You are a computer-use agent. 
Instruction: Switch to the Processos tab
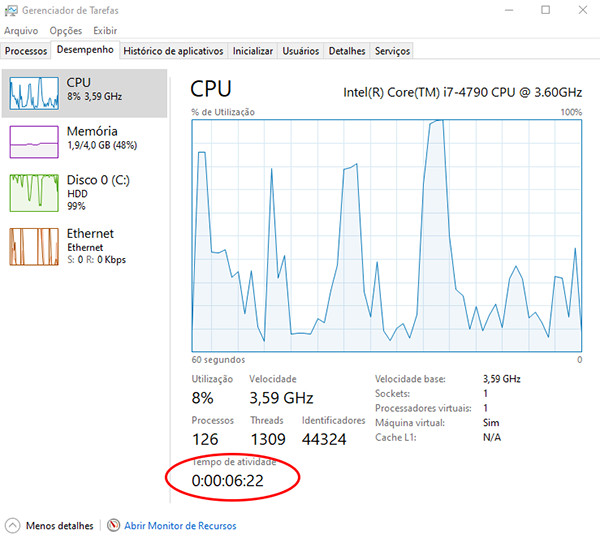[x=26, y=50]
